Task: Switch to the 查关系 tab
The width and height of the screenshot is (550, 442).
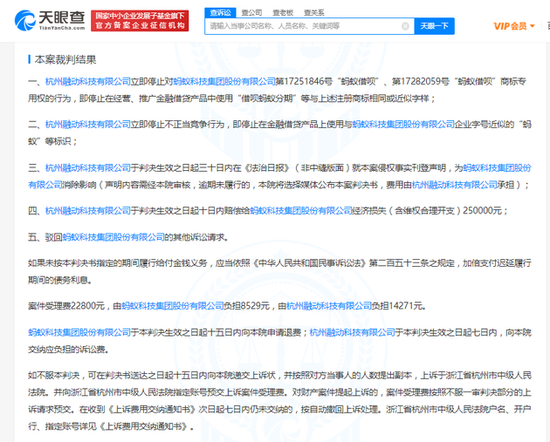Action: [x=314, y=13]
